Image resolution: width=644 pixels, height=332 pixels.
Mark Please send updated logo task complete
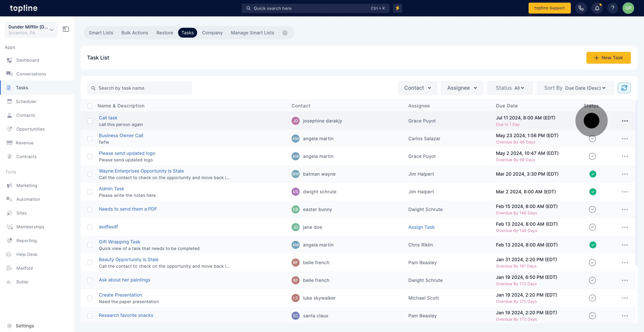point(592,156)
